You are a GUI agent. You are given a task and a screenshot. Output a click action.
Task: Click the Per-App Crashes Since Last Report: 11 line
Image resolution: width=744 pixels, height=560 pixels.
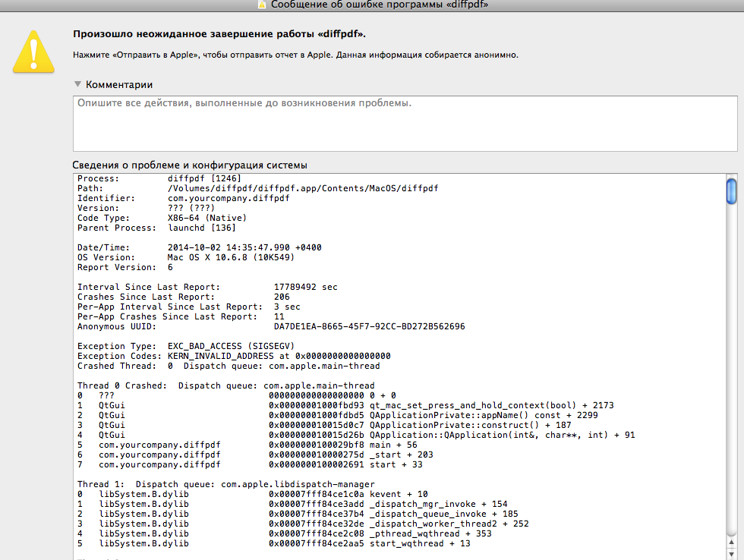coord(181,316)
